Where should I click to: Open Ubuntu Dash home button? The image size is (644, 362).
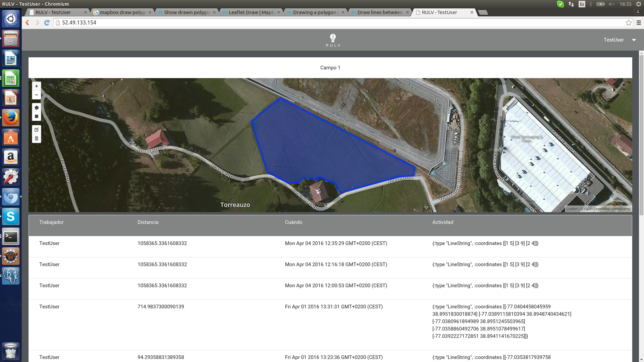[11, 19]
